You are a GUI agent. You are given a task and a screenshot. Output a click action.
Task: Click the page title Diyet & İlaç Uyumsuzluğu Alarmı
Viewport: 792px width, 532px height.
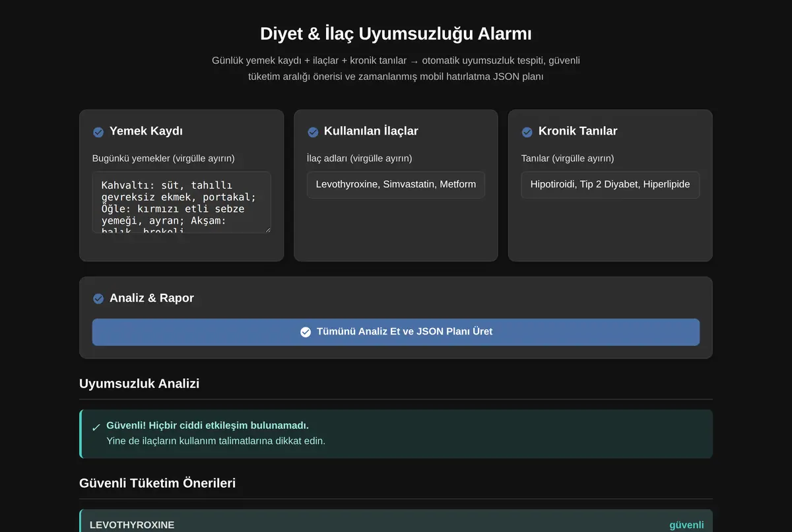pos(396,34)
